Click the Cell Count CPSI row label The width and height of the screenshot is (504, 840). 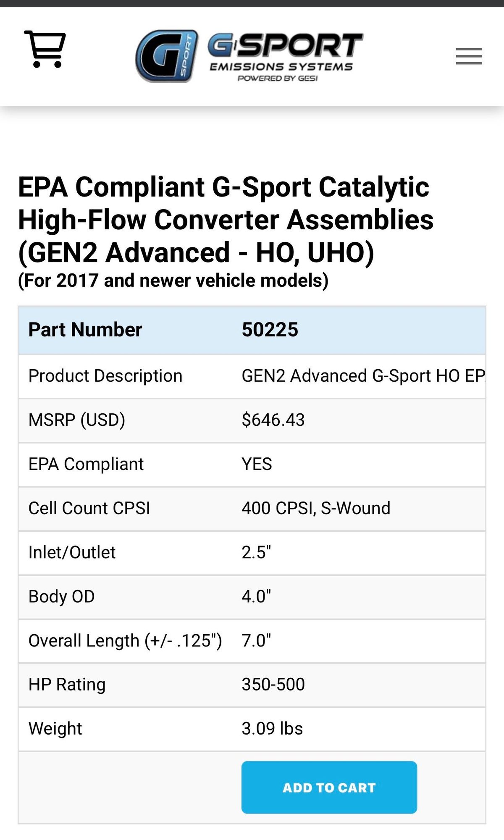click(89, 508)
